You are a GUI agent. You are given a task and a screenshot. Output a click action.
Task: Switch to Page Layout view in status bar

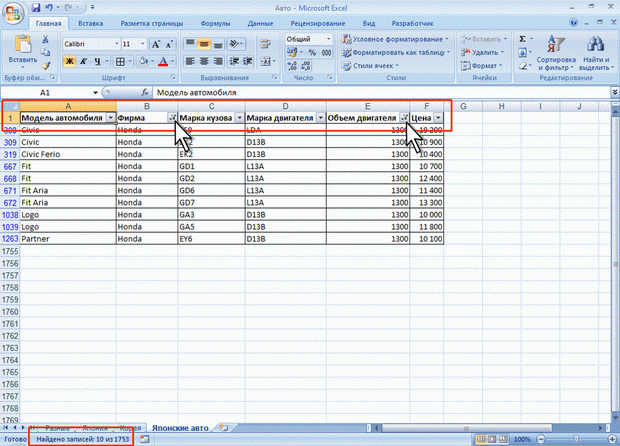click(492, 439)
